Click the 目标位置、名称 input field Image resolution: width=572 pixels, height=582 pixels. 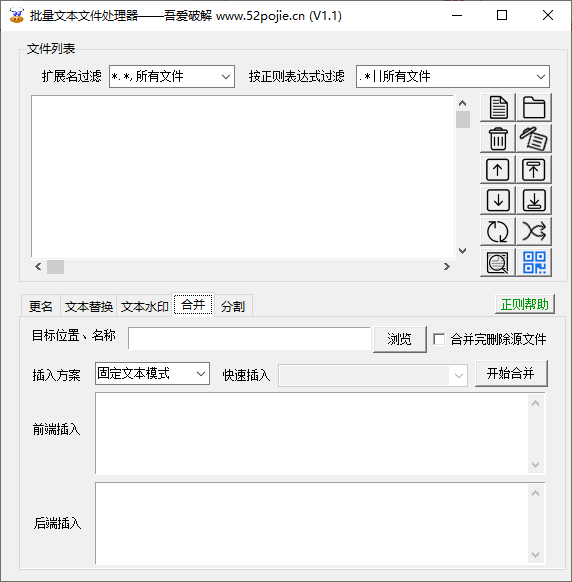click(x=249, y=338)
